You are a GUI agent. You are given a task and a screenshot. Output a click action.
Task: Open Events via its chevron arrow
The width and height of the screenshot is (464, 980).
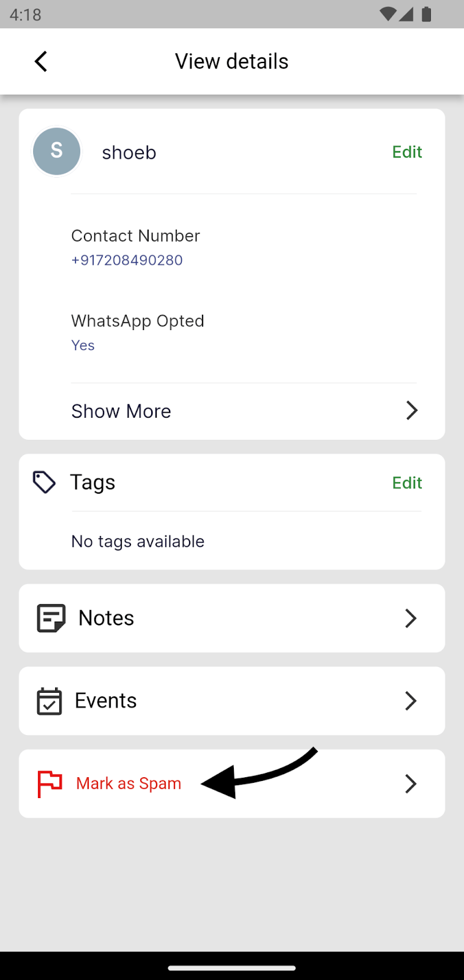411,701
